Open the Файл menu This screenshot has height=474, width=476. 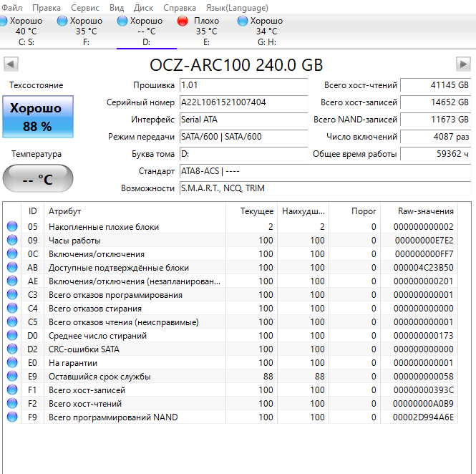(11, 8)
